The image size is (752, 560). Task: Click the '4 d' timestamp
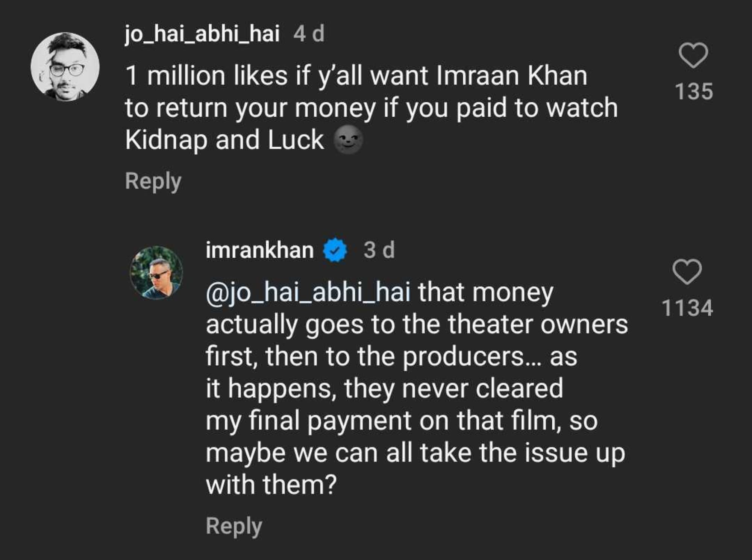309,34
